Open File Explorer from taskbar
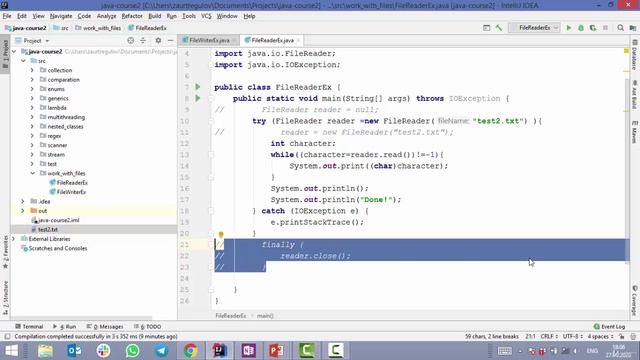 [45, 351]
